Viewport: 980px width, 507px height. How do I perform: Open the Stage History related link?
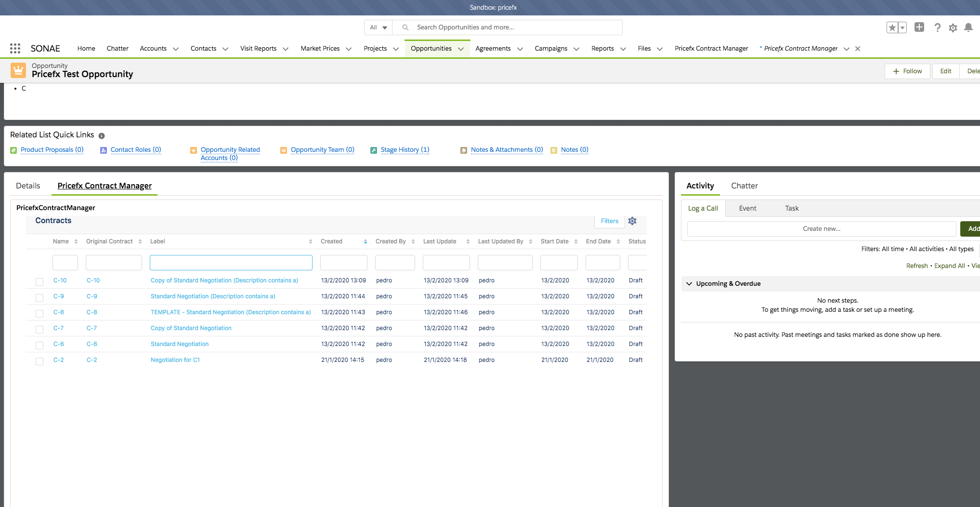(x=405, y=149)
